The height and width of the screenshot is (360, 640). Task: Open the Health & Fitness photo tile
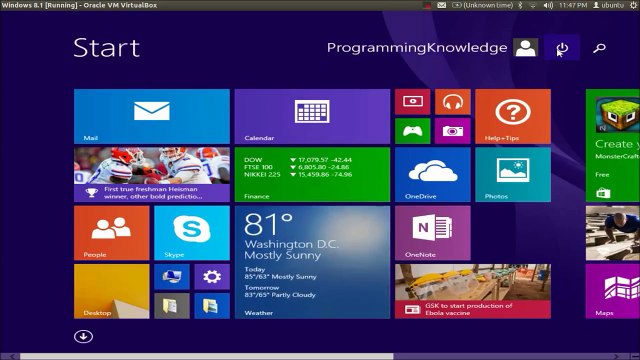pos(613,233)
